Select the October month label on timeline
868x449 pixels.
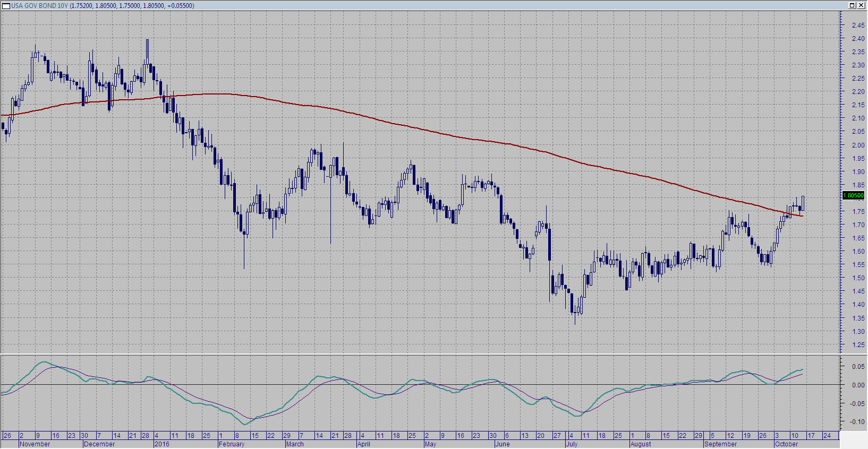click(786, 444)
